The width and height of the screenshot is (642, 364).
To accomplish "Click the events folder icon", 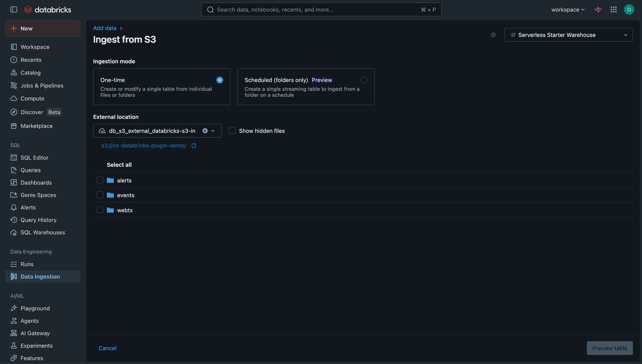I will click(x=110, y=195).
